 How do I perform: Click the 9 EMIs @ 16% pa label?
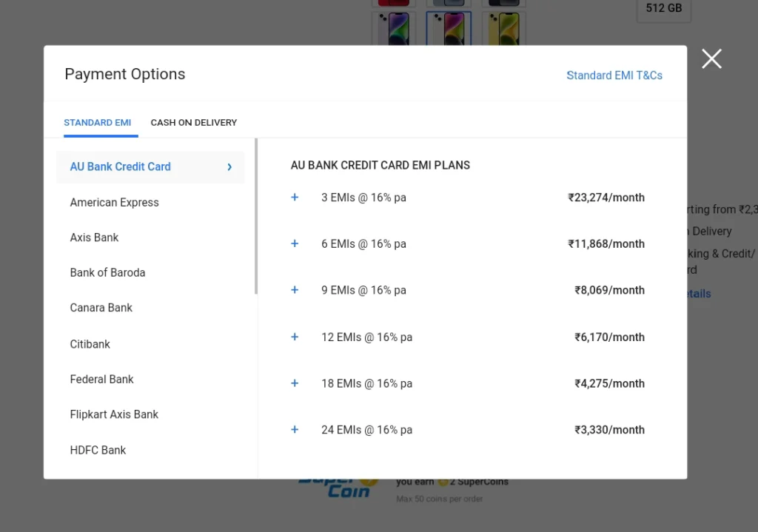[x=363, y=290]
